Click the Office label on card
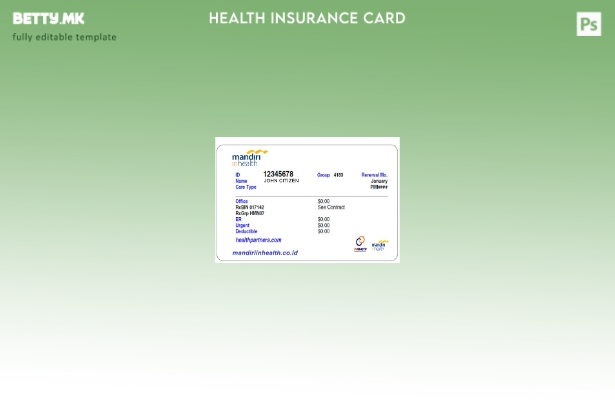The width and height of the screenshot is (615, 400). pyautogui.click(x=242, y=201)
